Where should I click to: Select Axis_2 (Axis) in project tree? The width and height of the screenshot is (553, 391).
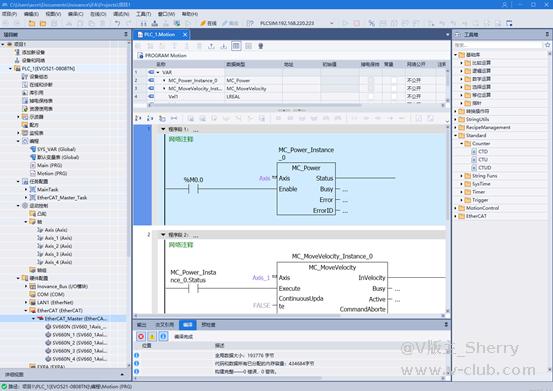[58, 246]
